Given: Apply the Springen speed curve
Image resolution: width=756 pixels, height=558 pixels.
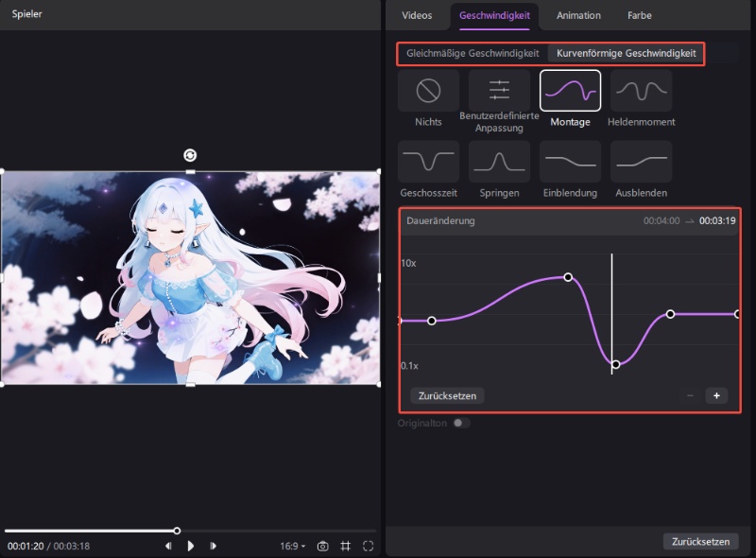Looking at the screenshot, I should point(499,162).
